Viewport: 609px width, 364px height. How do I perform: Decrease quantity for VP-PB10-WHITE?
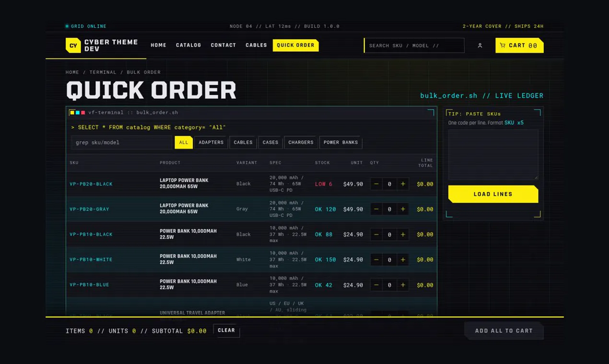point(376,260)
